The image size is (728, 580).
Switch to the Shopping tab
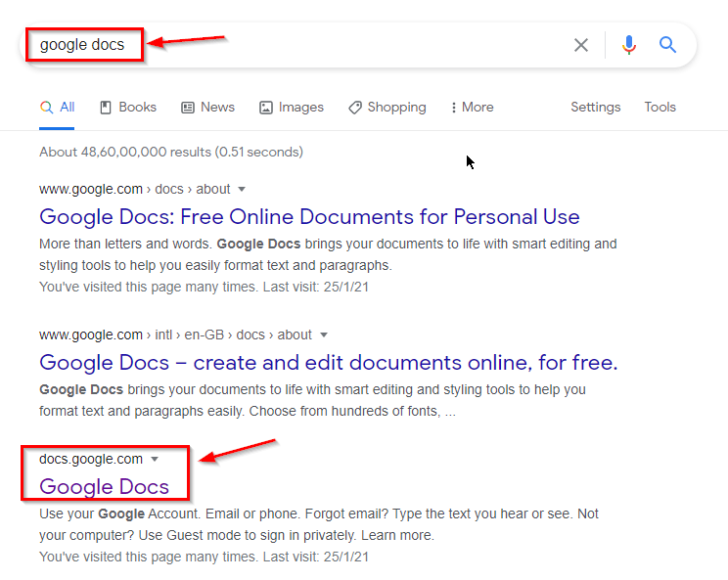point(387,108)
